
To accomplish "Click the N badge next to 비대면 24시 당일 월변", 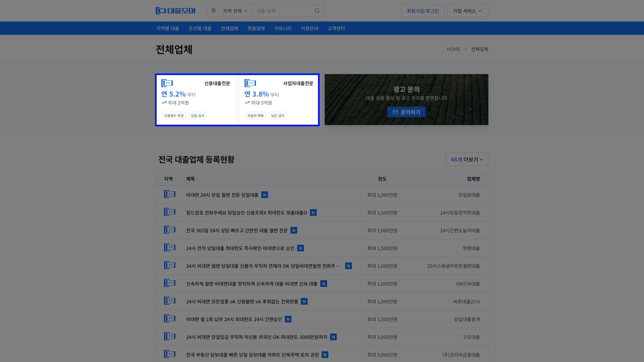I will tap(265, 195).
